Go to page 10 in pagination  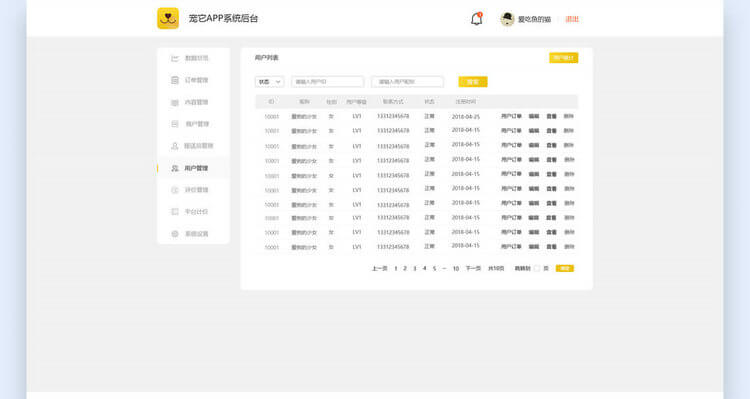(456, 268)
